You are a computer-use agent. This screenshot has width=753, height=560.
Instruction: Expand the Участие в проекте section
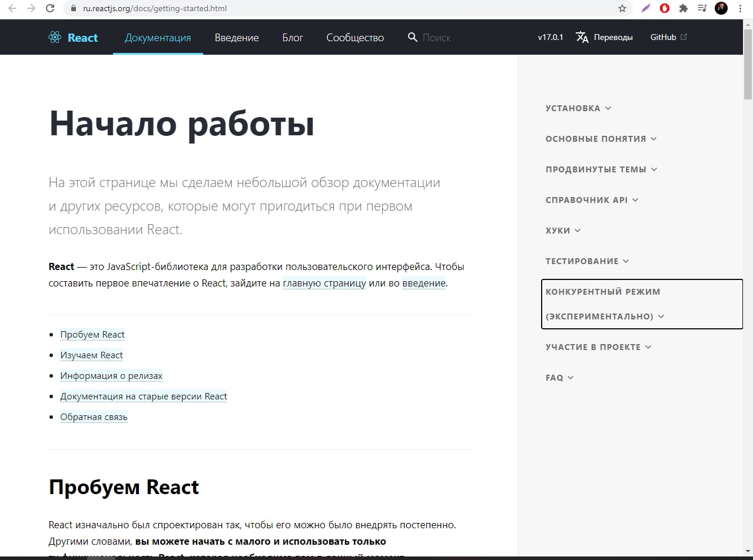pos(598,347)
